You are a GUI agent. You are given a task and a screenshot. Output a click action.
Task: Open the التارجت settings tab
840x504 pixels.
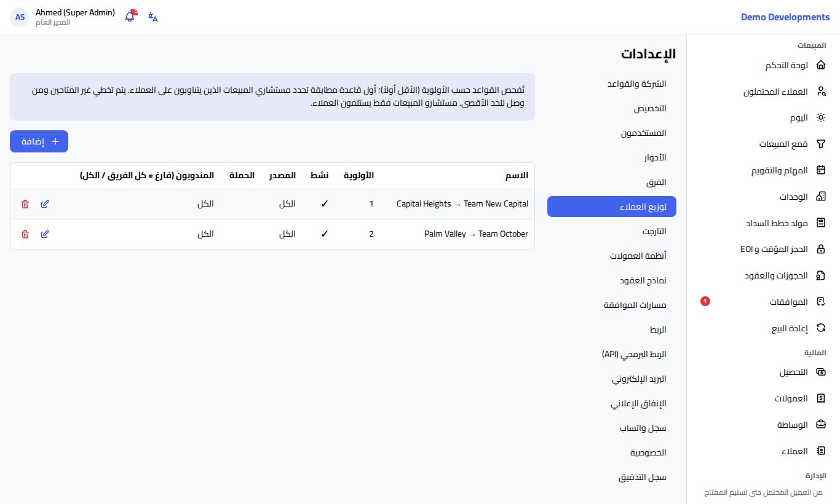pyautogui.click(x=612, y=231)
